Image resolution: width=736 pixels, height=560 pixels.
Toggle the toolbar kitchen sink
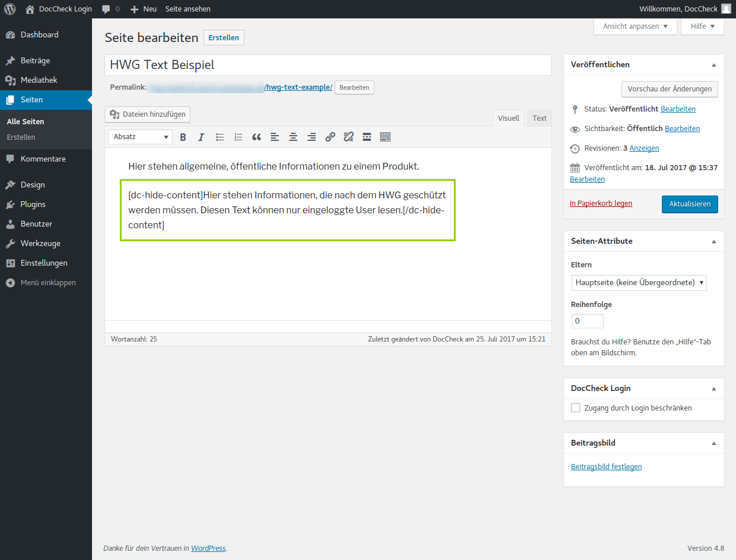click(x=385, y=137)
